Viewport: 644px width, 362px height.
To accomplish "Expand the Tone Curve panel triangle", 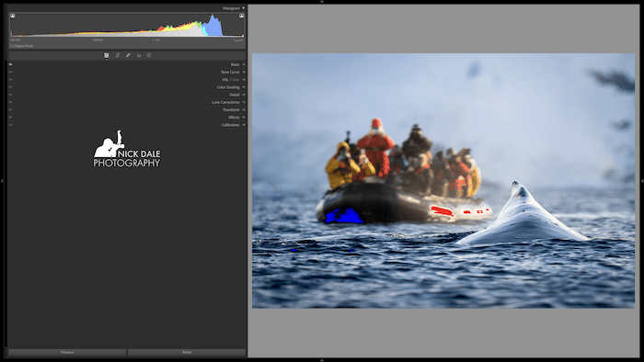I will point(244,72).
